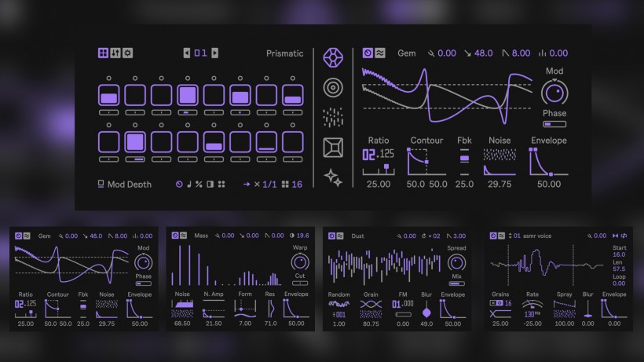Select the sparkle stars oscillator icon

[x=333, y=178]
